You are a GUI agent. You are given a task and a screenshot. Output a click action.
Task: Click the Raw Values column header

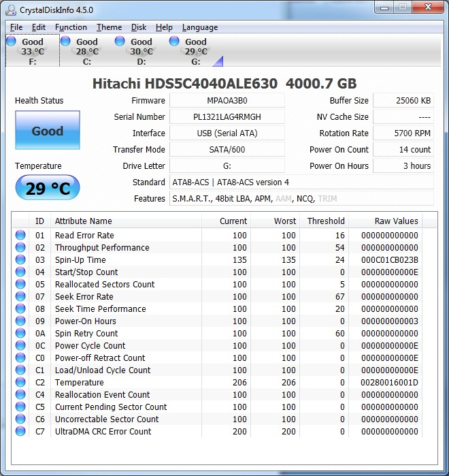pos(386,221)
